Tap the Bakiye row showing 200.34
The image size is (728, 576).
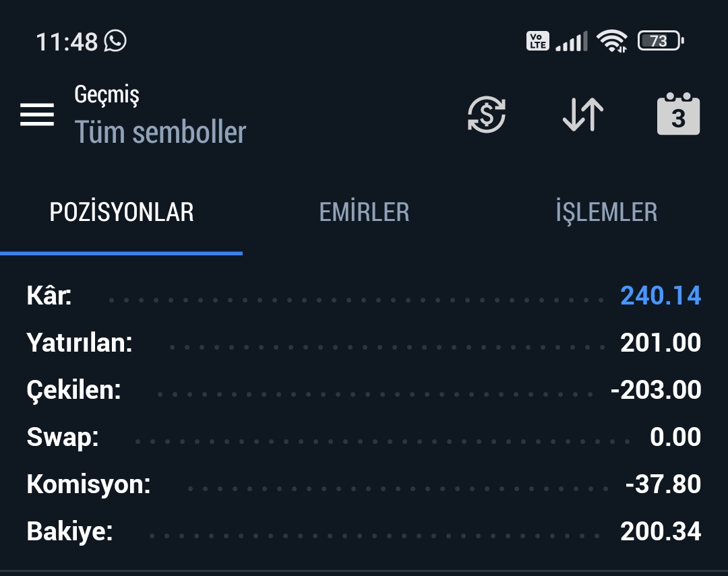point(363,532)
